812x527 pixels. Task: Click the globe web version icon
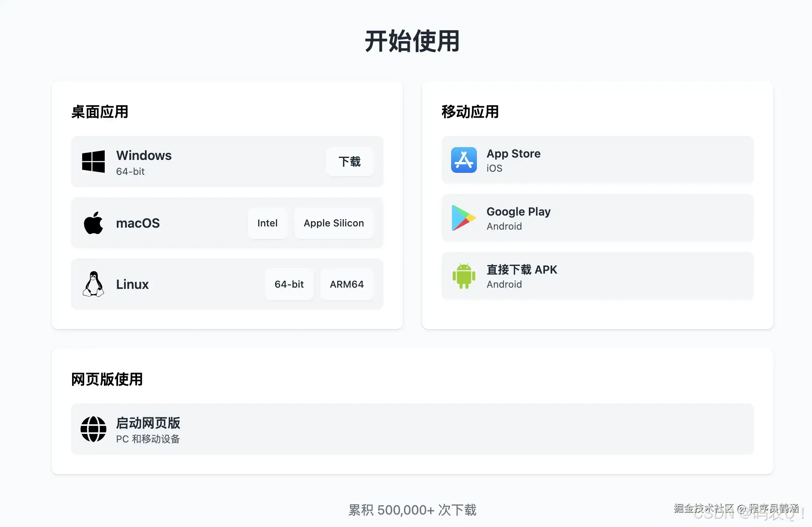pyautogui.click(x=93, y=429)
